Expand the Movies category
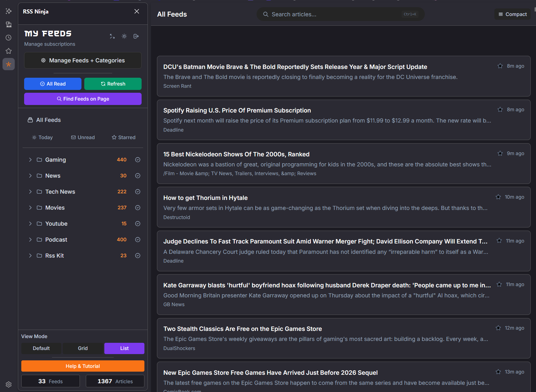The image size is (536, 392). 30,207
